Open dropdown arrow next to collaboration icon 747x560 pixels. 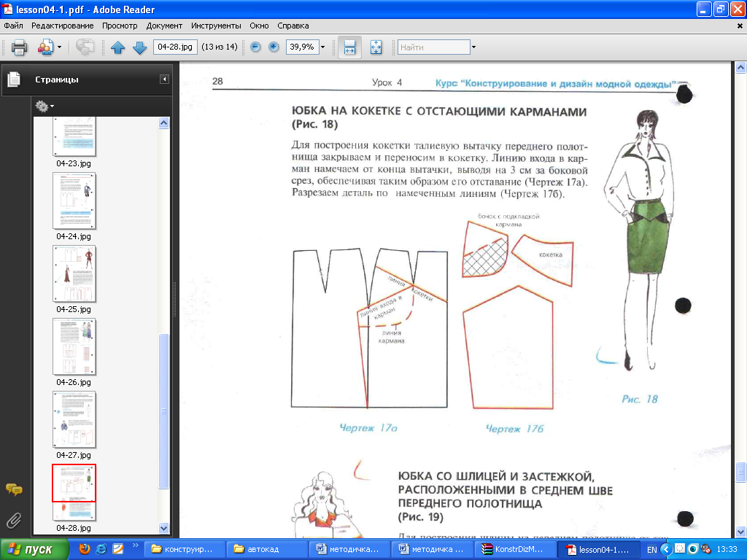pos(60,47)
